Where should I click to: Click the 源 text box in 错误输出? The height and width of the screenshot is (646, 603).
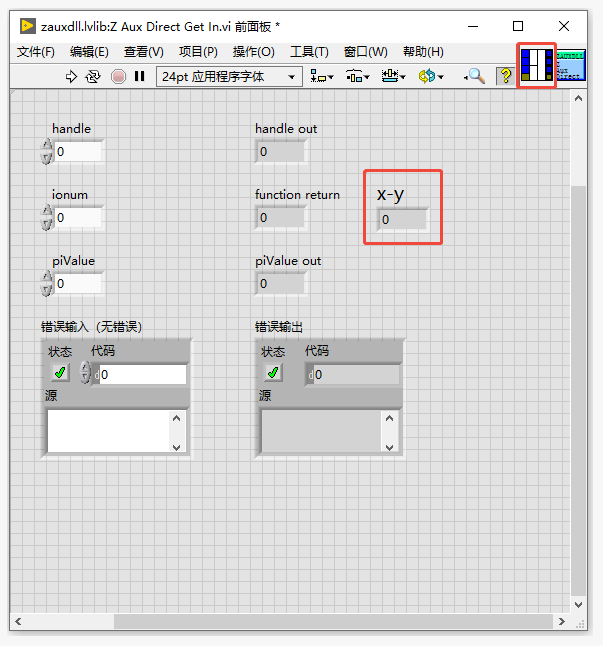click(322, 431)
